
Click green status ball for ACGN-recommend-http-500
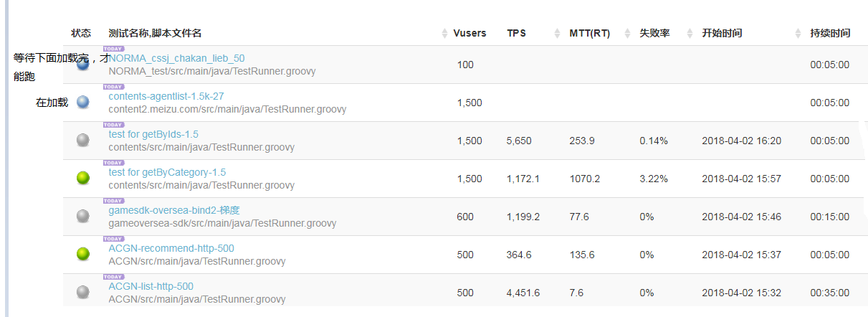(x=83, y=254)
